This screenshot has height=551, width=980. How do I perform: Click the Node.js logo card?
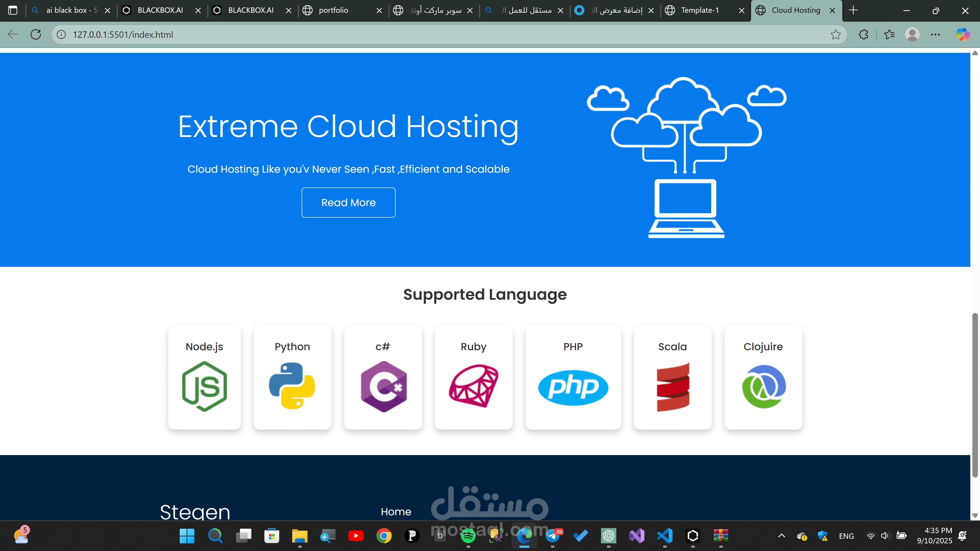(204, 386)
